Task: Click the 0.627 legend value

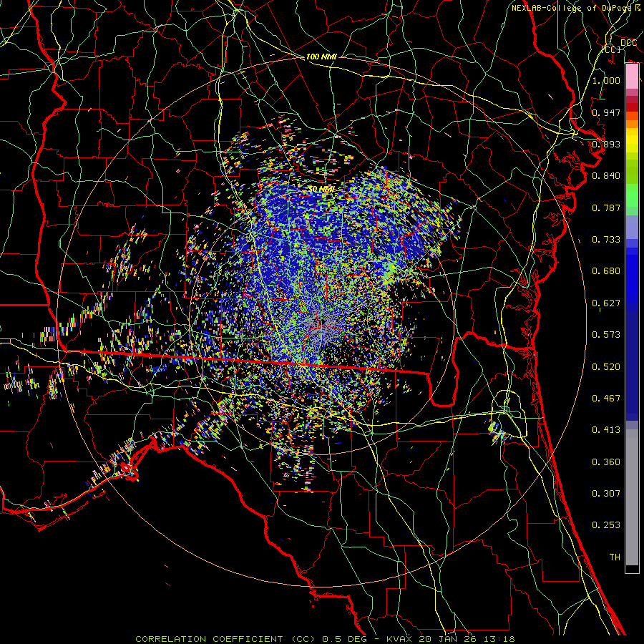Action: point(606,303)
